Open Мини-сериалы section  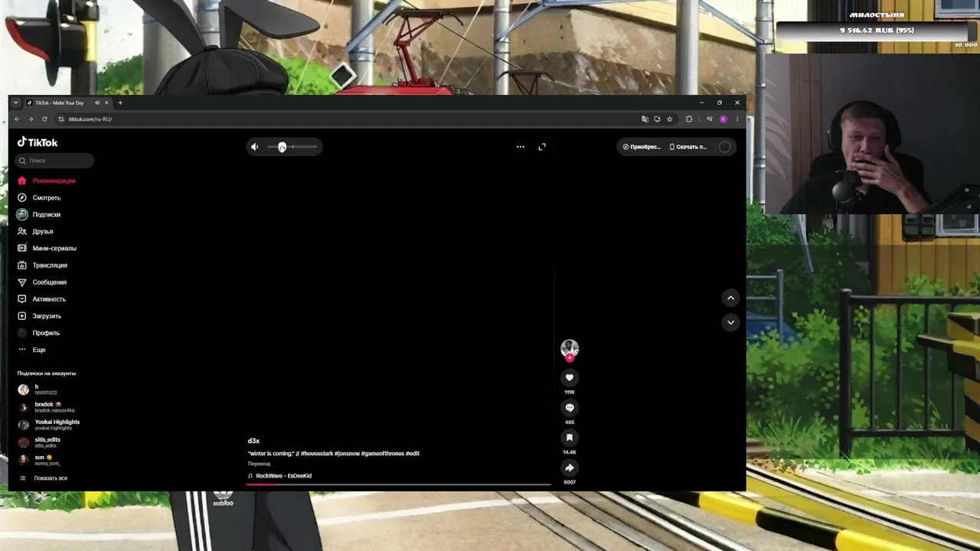[47, 248]
